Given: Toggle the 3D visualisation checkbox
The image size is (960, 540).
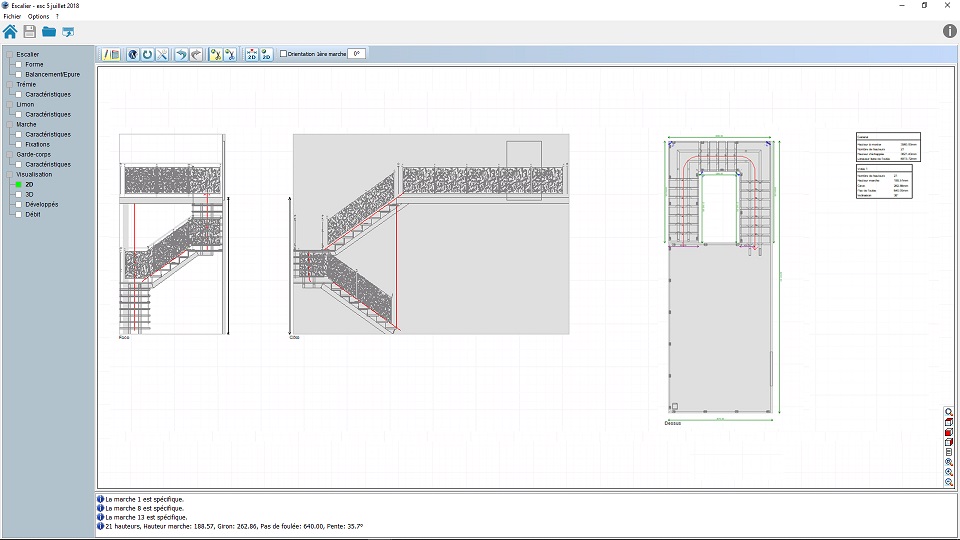Looking at the screenshot, I should tap(18, 195).
